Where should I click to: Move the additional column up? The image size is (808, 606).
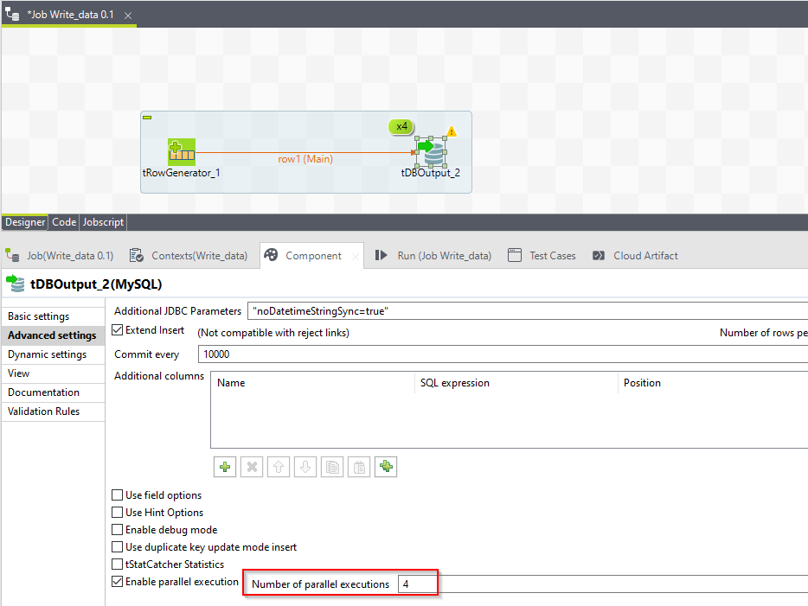click(279, 467)
